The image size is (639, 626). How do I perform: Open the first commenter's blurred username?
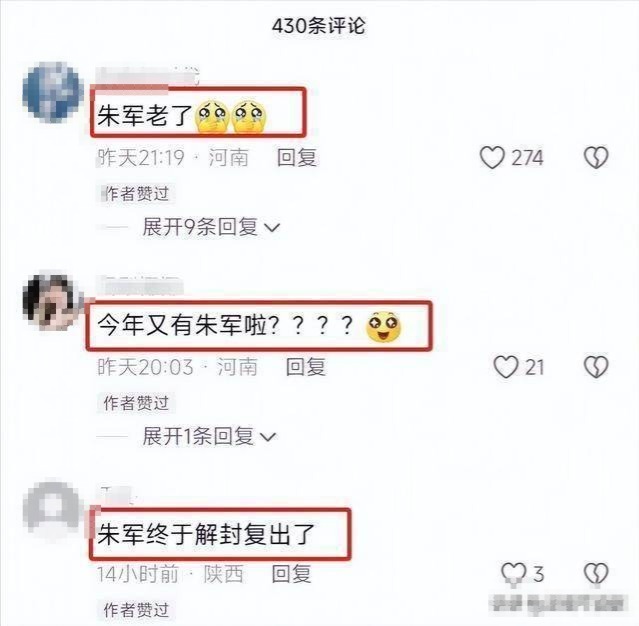[148, 76]
